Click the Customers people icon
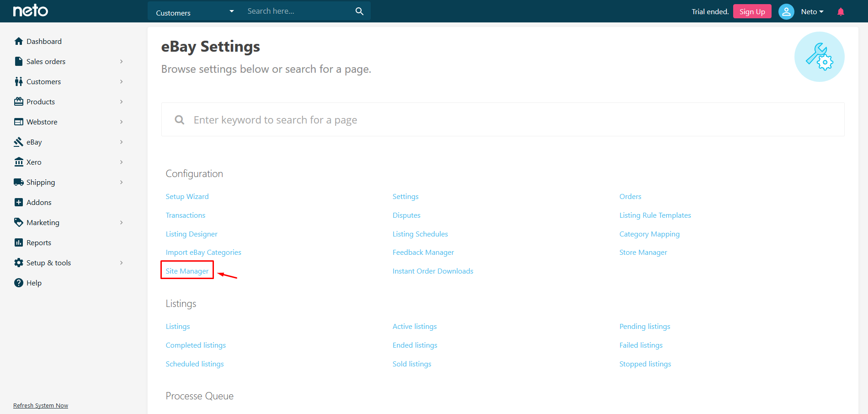 click(x=19, y=81)
